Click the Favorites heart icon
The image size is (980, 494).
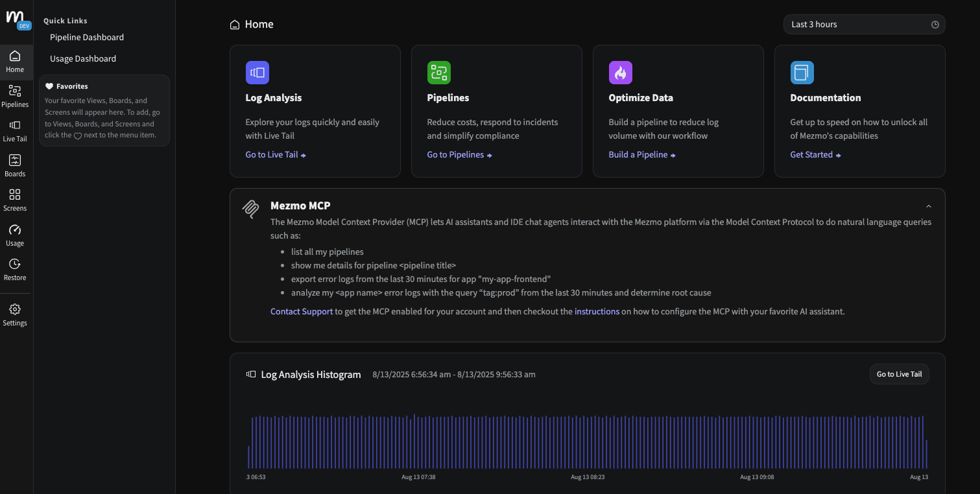point(49,86)
